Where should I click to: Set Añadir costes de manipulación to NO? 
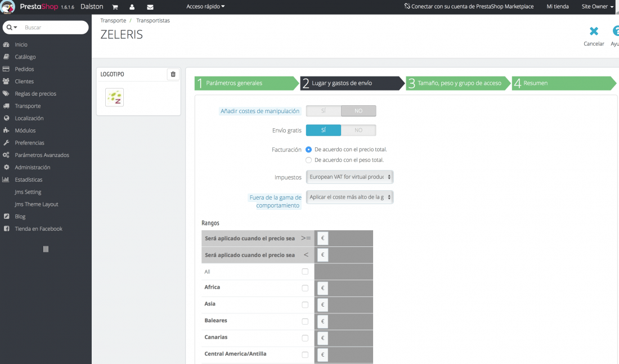[x=358, y=111]
